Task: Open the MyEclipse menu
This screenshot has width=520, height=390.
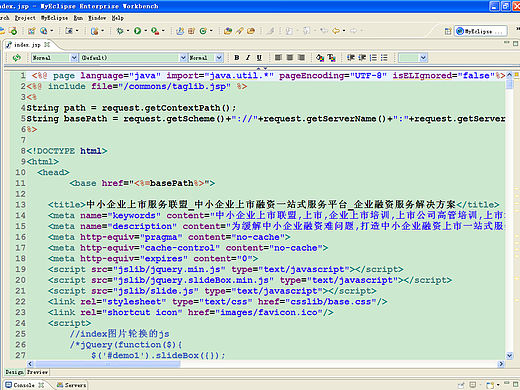Action: pyautogui.click(x=54, y=18)
